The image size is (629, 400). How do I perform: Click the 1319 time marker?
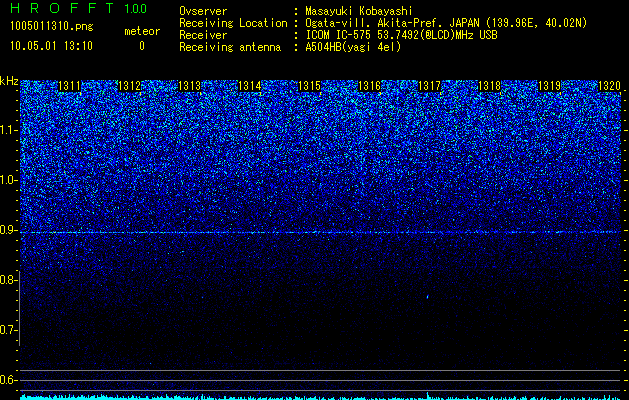(x=549, y=86)
